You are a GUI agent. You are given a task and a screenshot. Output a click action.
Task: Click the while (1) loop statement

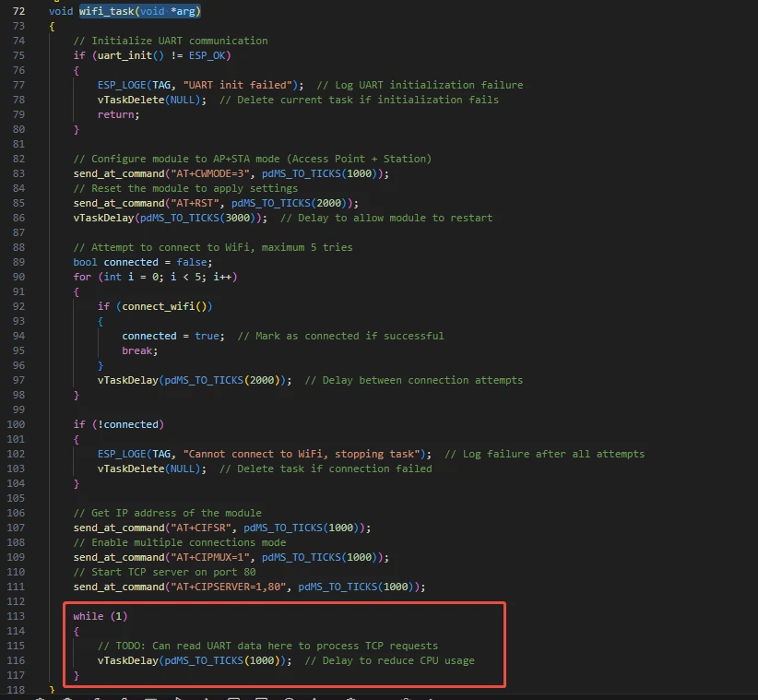pos(97,616)
